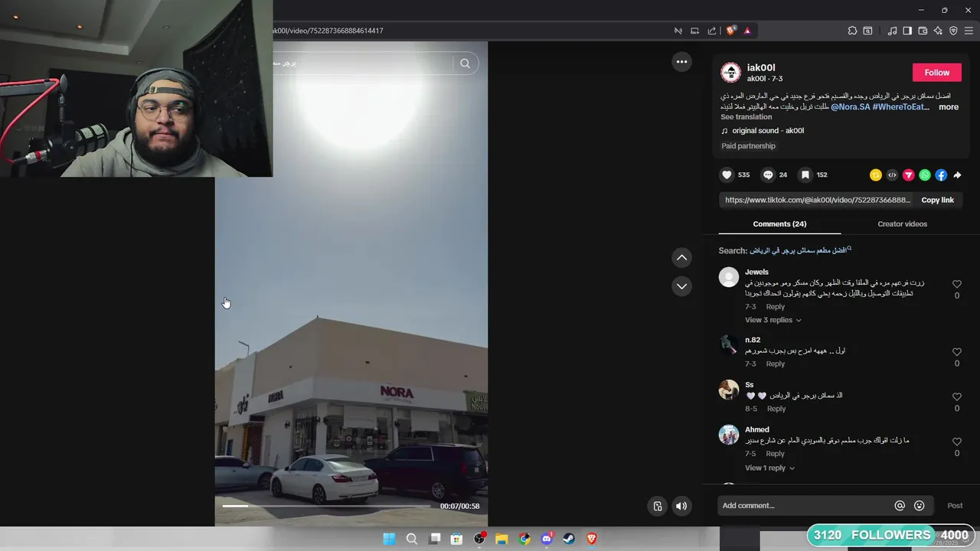Click the search magnifier icon in the video search bar
Image resolution: width=980 pixels, height=551 pixels.
click(x=465, y=64)
